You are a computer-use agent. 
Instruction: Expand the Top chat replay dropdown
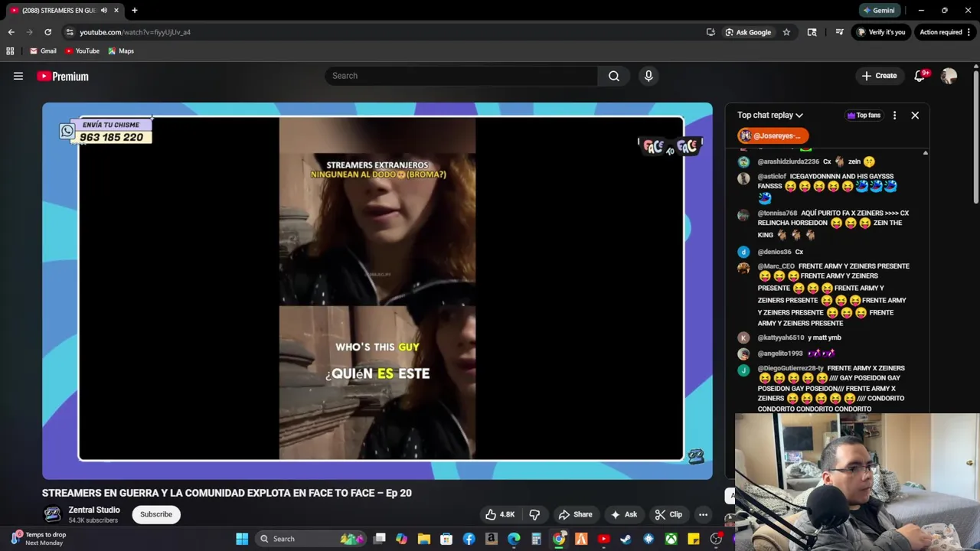(x=770, y=116)
